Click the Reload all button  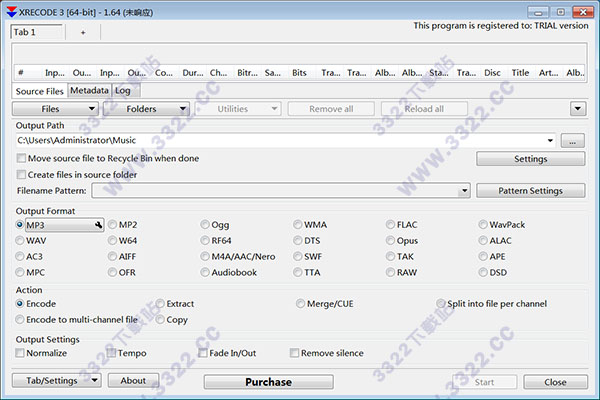click(424, 109)
